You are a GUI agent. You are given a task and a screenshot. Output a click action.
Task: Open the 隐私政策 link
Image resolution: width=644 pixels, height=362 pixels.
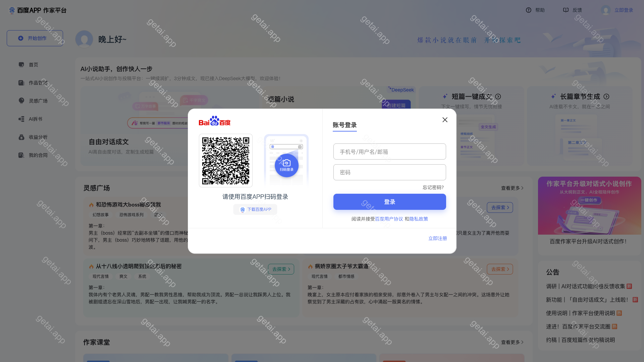point(419,219)
